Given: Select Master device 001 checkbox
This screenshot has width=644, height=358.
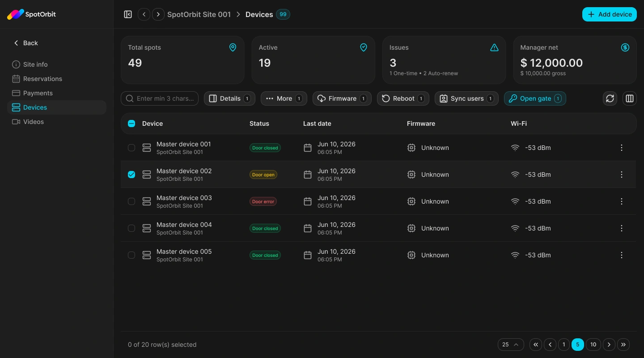Looking at the screenshot, I should click(131, 148).
